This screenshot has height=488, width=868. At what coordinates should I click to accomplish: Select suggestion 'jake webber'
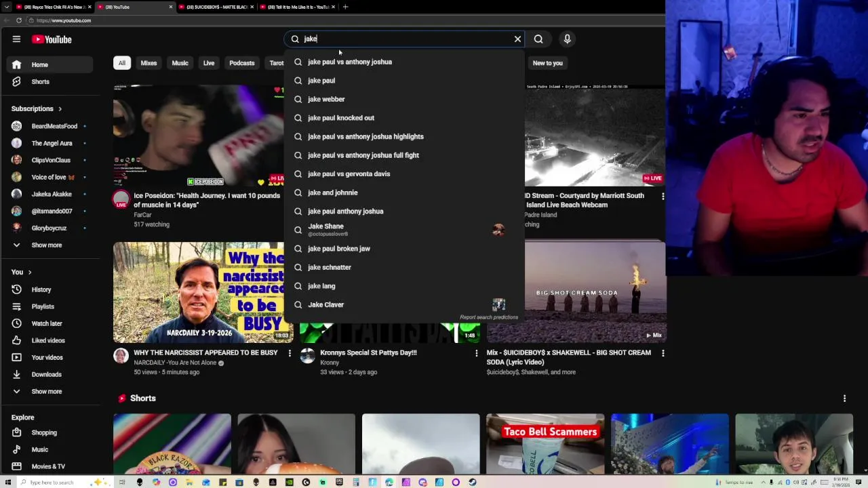coord(404,99)
